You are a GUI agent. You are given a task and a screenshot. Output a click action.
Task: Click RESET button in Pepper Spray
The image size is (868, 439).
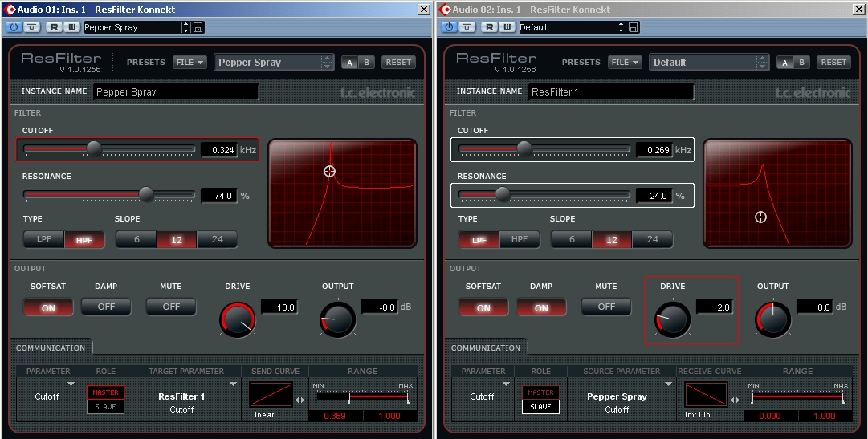click(398, 63)
